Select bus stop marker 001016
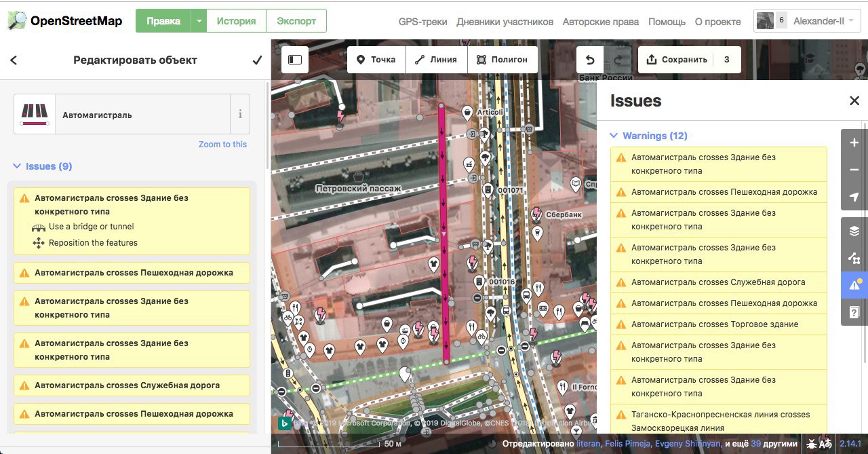Viewport: 868px width, 454px height. tap(479, 281)
